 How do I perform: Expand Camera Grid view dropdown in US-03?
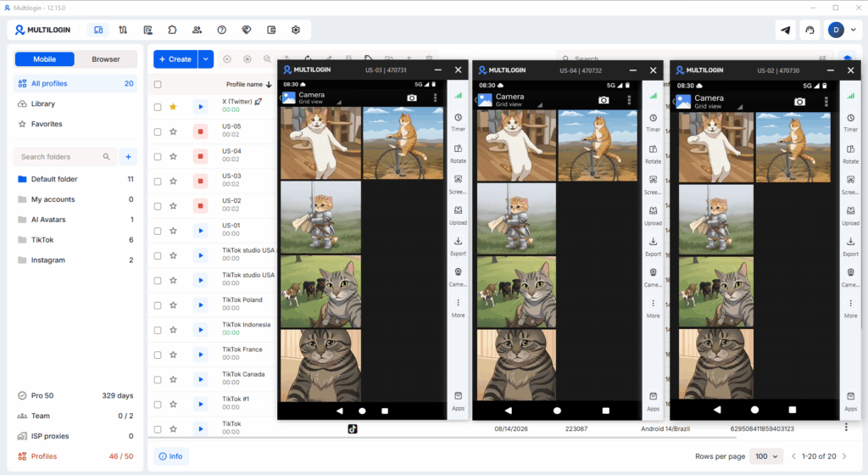point(339,103)
